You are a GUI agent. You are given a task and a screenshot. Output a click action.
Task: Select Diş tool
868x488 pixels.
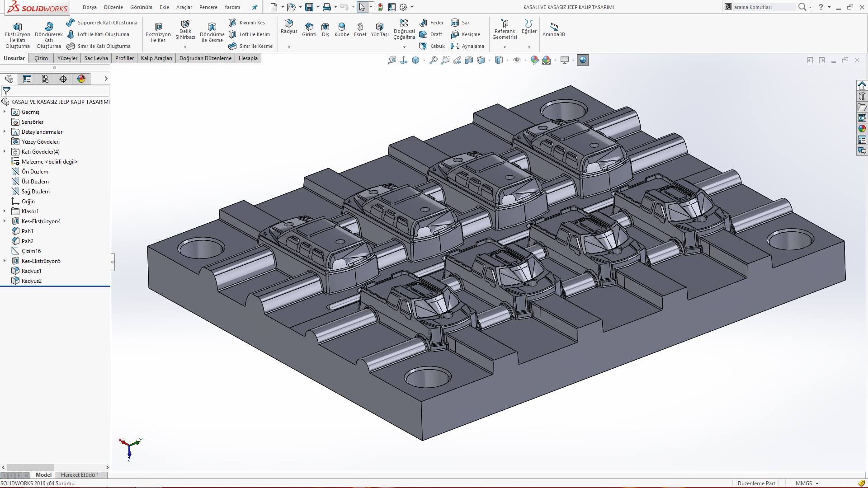325,30
